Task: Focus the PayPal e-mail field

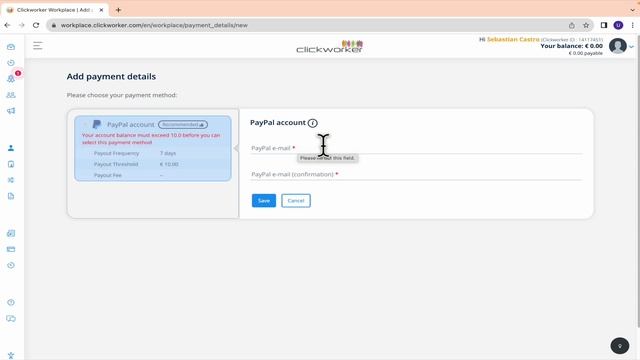Action: [417, 148]
